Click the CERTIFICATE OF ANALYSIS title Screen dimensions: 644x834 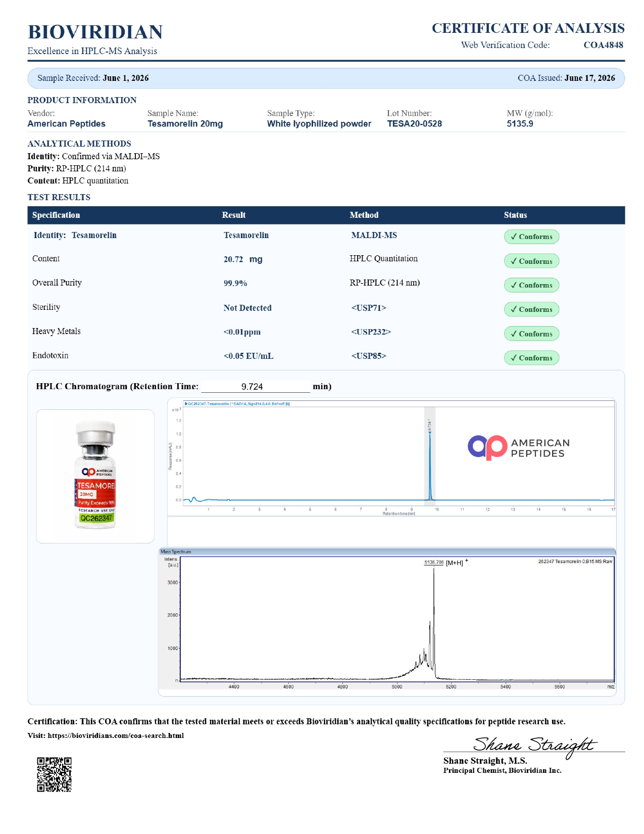528,28
